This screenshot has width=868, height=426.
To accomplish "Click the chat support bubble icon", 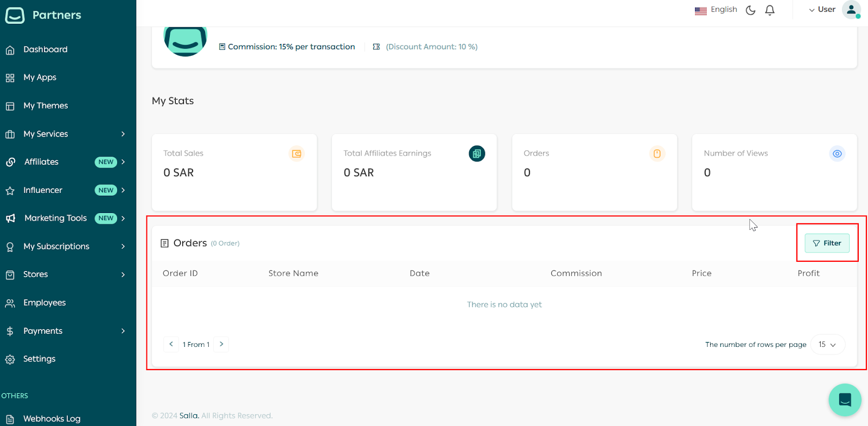I will 845,400.
